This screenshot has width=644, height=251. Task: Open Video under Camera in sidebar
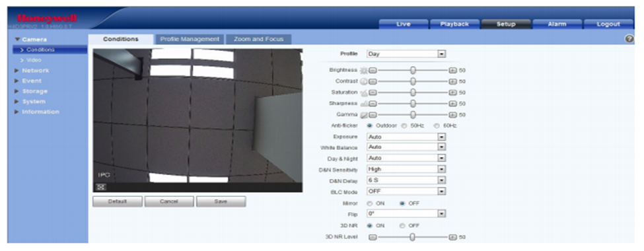point(34,60)
